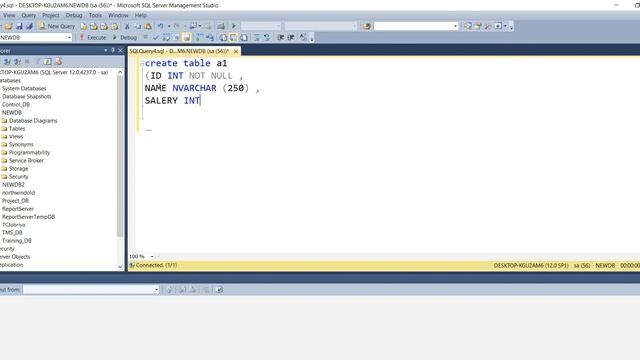Toggle Results to File icon

[244, 38]
